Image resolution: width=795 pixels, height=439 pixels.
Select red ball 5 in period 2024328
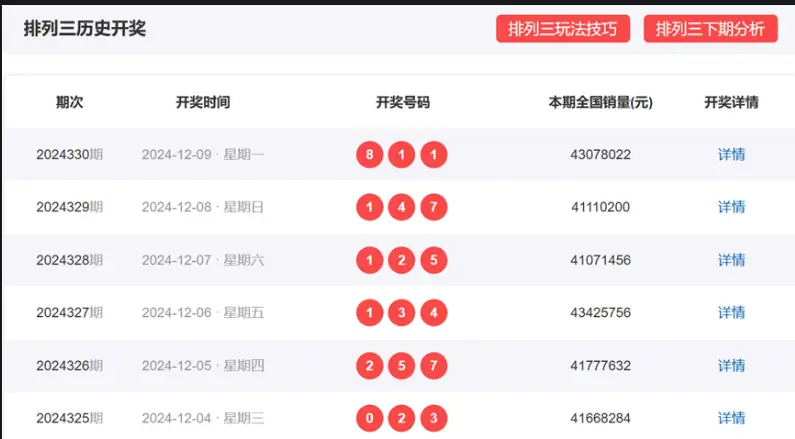tap(434, 260)
